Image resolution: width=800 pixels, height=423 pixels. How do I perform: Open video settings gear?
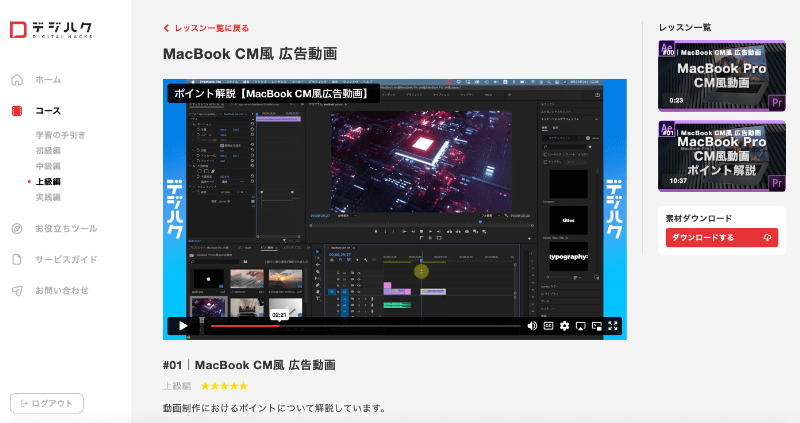click(564, 325)
